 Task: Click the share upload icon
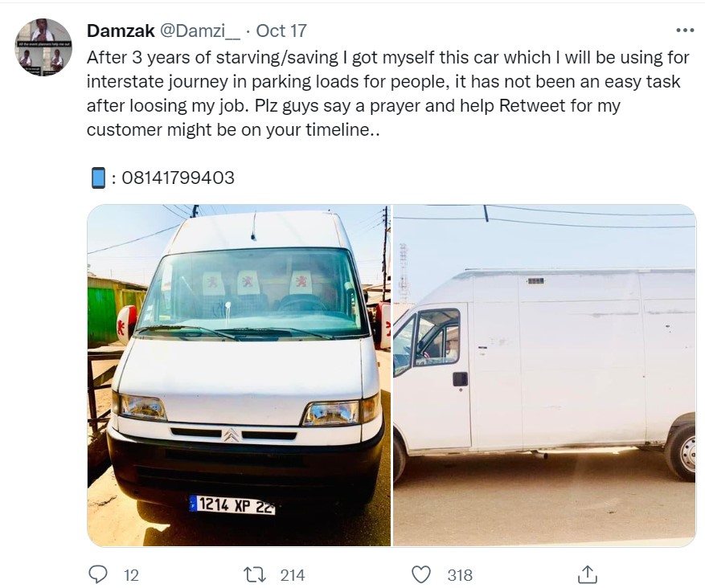tap(587, 574)
